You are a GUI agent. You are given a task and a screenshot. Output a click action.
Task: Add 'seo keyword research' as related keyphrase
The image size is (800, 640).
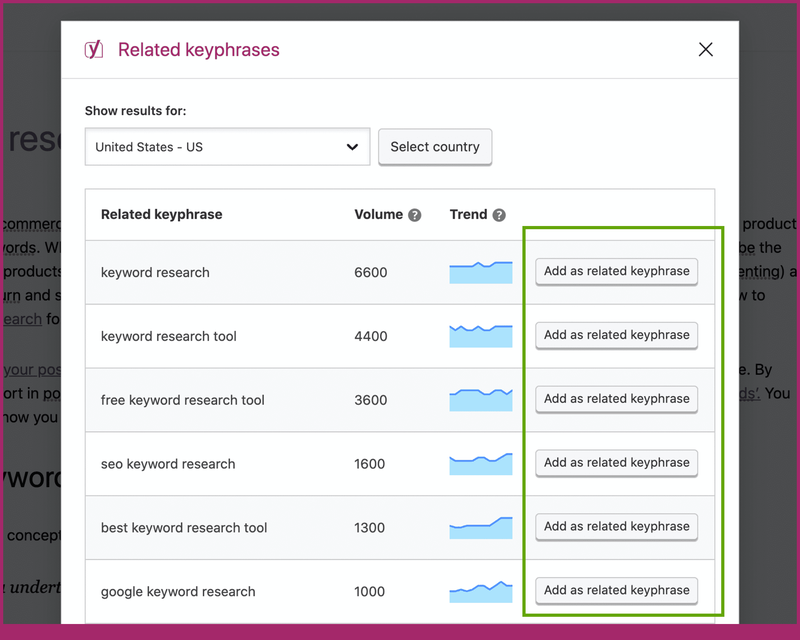[x=616, y=463]
